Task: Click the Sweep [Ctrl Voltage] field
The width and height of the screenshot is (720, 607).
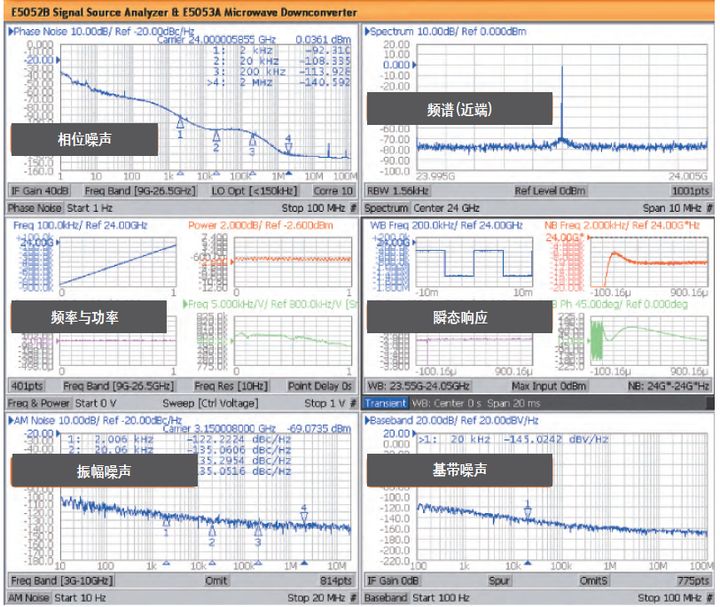Action: [x=210, y=403]
